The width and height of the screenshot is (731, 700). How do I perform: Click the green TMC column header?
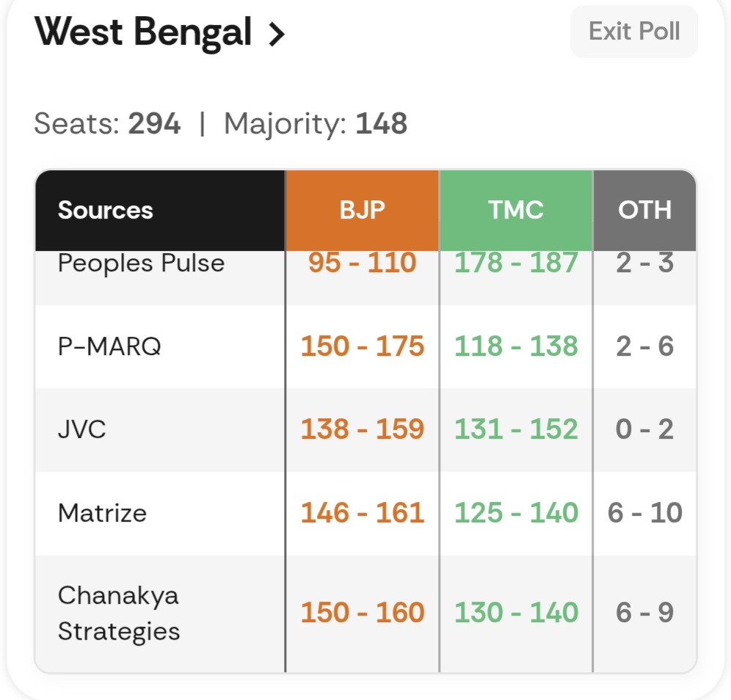(516, 211)
